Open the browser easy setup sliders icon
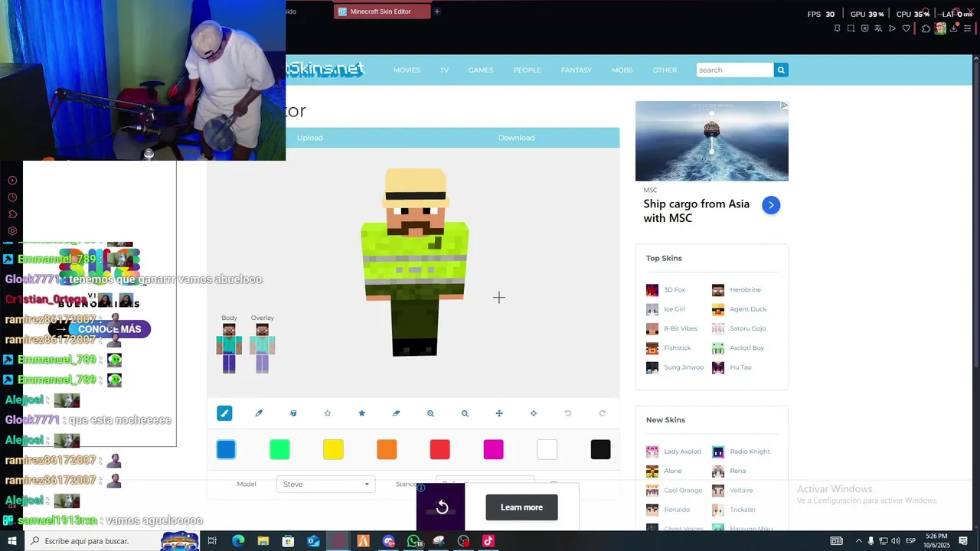The height and width of the screenshot is (551, 980). (968, 28)
